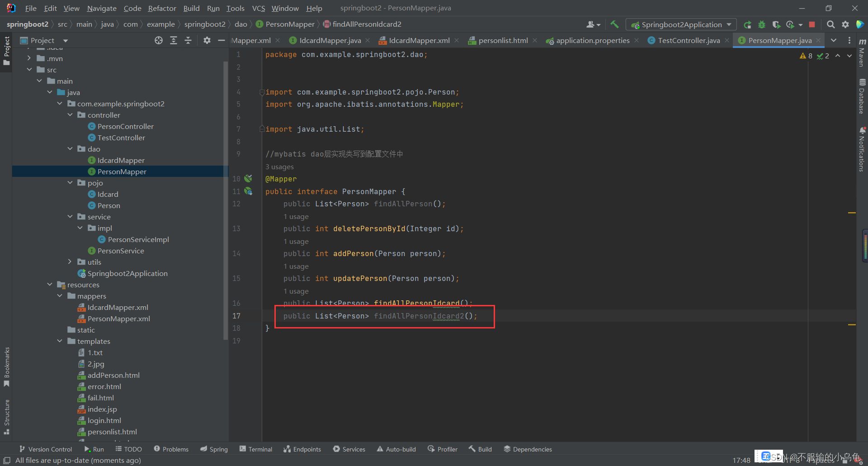Open the VCS menu

coord(259,8)
